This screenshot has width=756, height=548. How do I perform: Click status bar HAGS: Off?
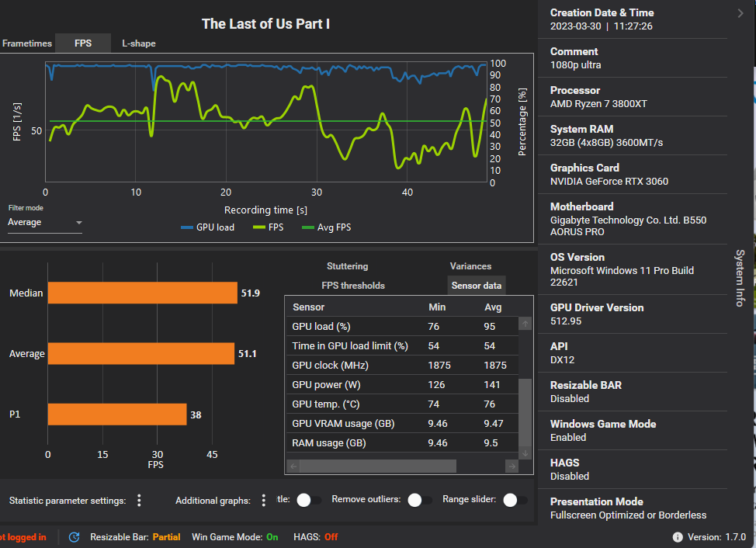(x=315, y=537)
